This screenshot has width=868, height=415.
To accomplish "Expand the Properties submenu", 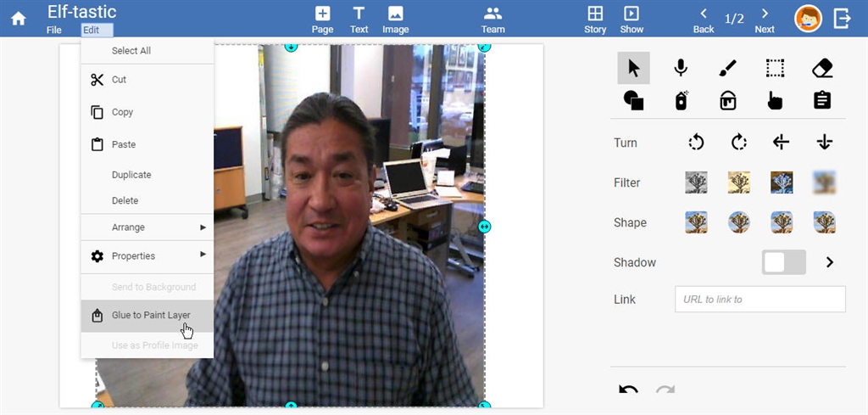I will tap(147, 256).
